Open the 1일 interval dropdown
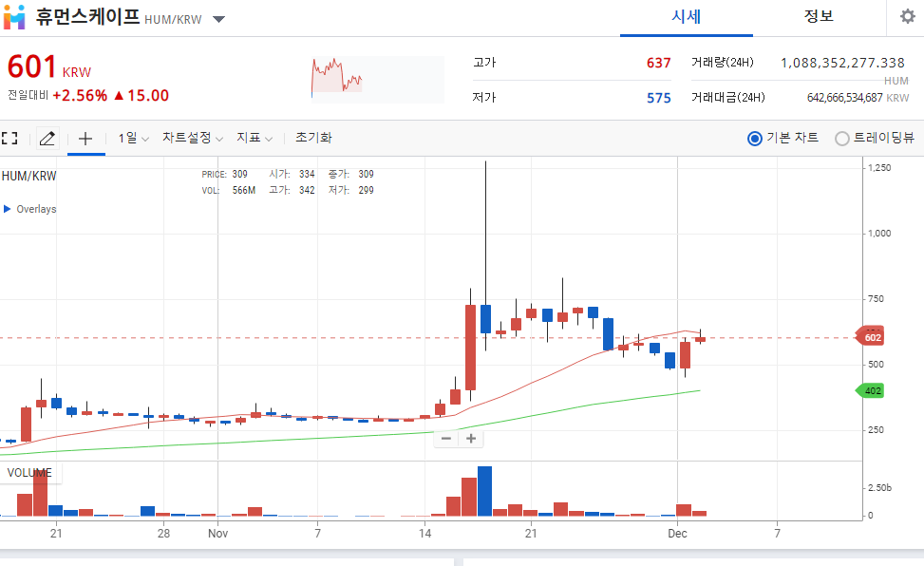Image resolution: width=924 pixels, height=566 pixels. point(133,138)
